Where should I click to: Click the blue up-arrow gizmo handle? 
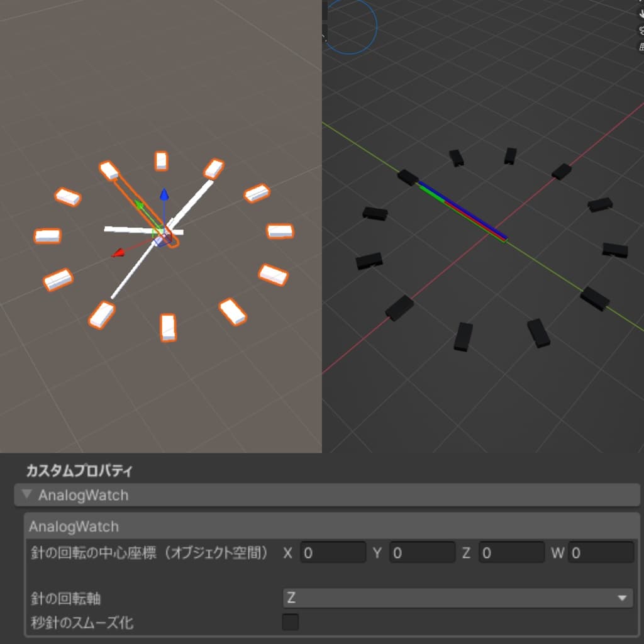tap(164, 194)
